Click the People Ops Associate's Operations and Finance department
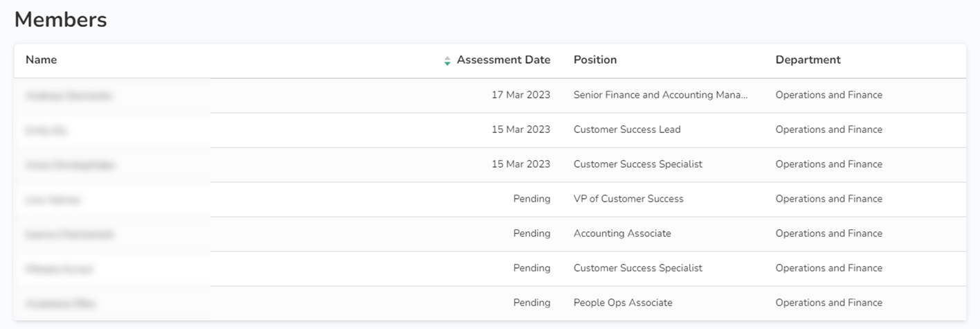 828,303
